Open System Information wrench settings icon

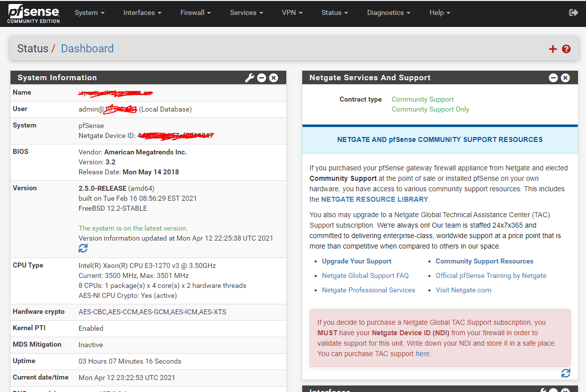point(249,78)
